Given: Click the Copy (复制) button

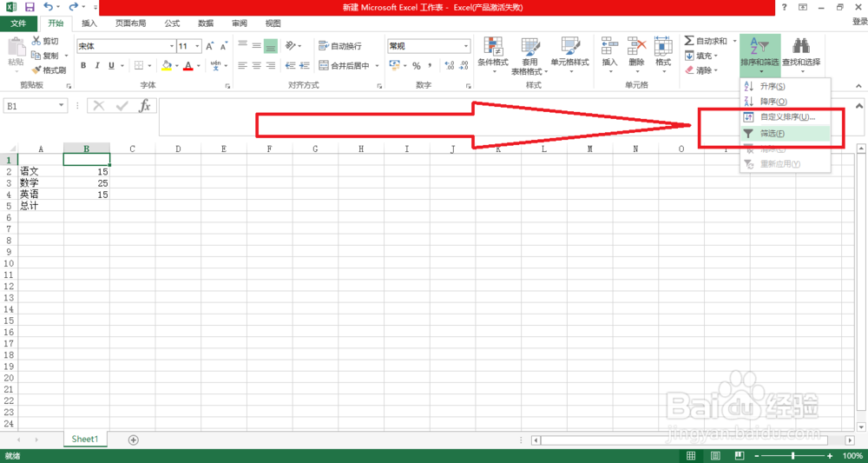Looking at the screenshot, I should click(x=45, y=56).
